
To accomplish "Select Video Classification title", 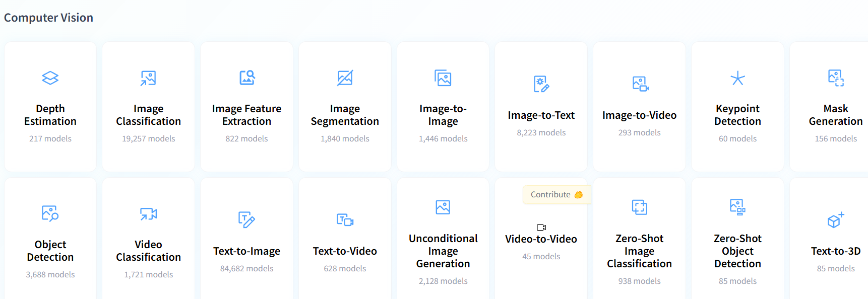I will tap(148, 251).
